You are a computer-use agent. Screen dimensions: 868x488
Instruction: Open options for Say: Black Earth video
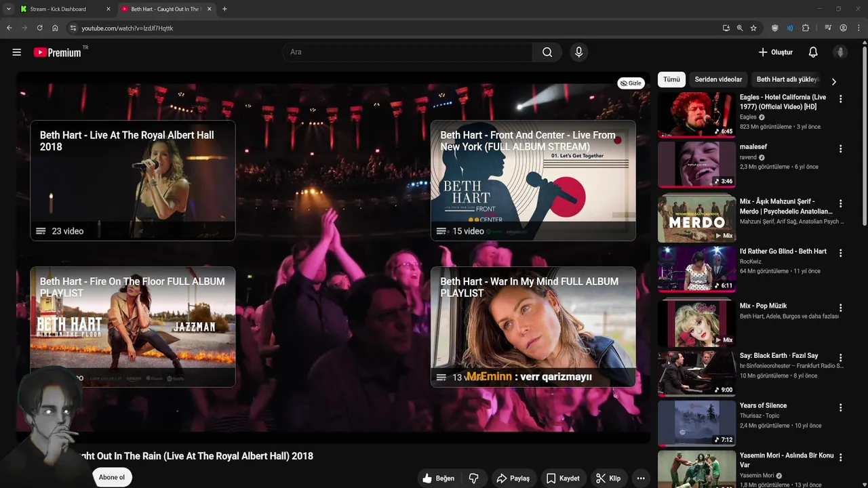point(841,357)
